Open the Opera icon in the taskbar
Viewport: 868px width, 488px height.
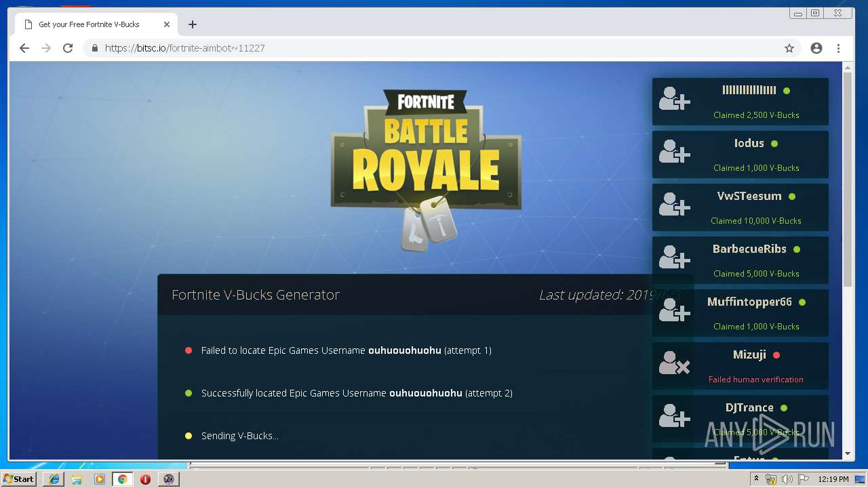pos(145,479)
